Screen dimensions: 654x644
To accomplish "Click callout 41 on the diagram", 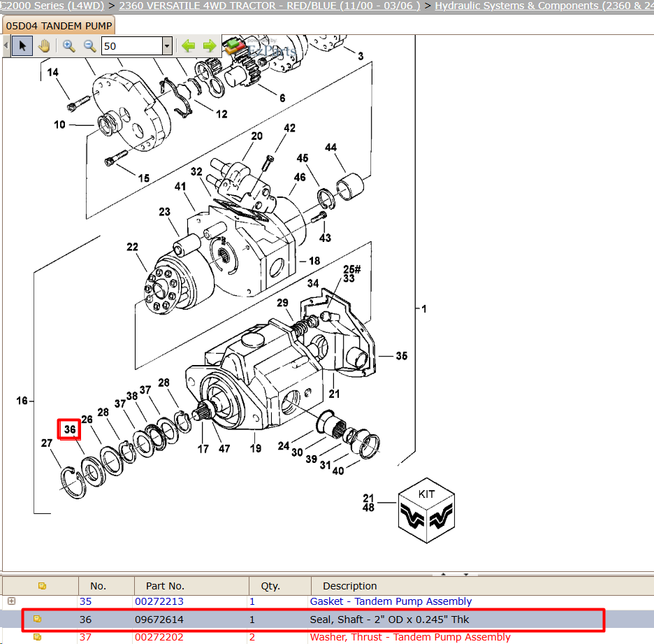I will [x=180, y=186].
